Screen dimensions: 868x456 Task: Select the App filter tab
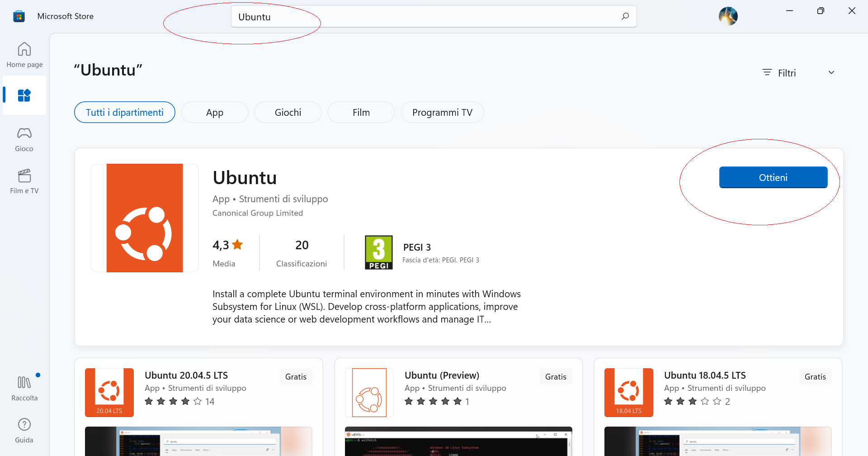pos(215,112)
